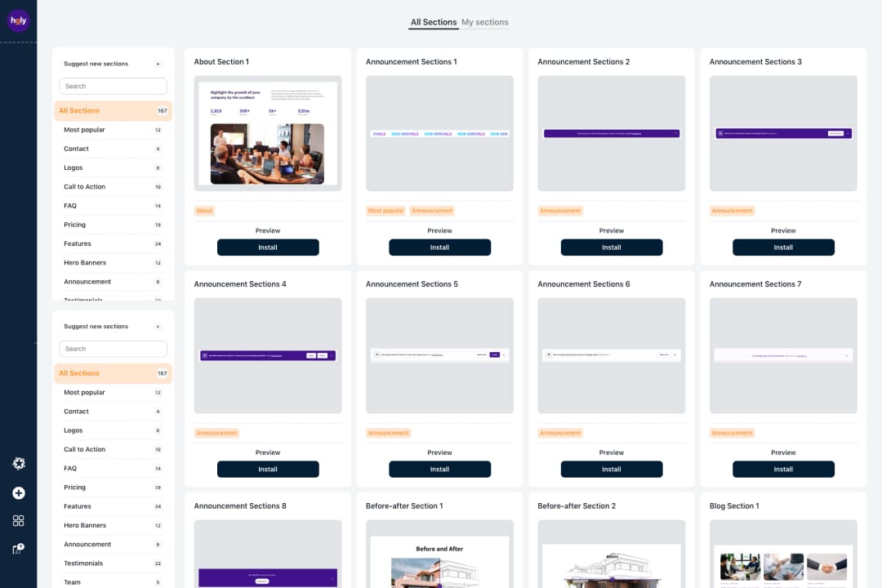This screenshot has width=882, height=588.
Task: Install Announcement Sections 5
Action: click(440, 470)
